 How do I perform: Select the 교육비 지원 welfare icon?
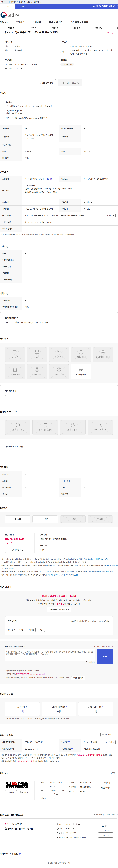pyautogui.click(x=81, y=354)
